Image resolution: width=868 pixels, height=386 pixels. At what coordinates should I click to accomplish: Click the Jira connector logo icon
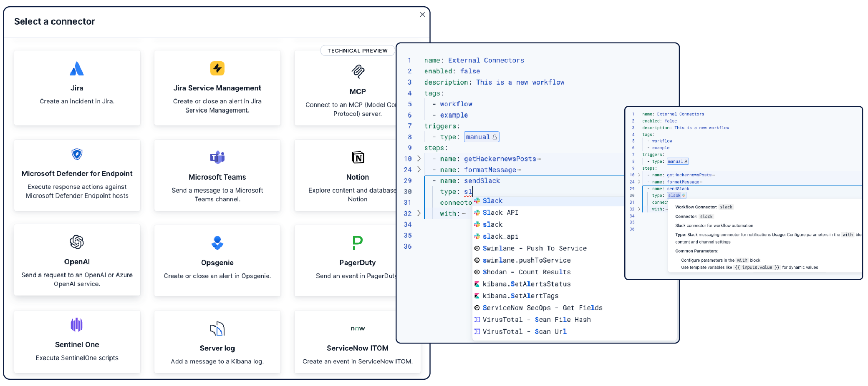pyautogui.click(x=77, y=69)
